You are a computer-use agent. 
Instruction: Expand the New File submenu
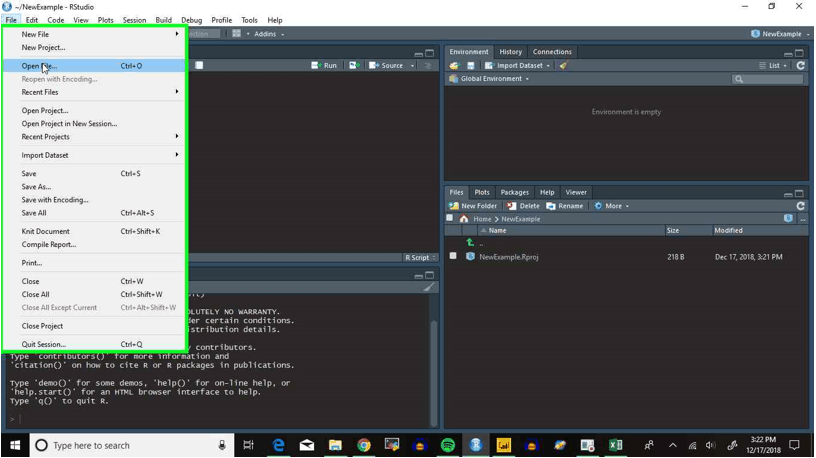[94, 34]
